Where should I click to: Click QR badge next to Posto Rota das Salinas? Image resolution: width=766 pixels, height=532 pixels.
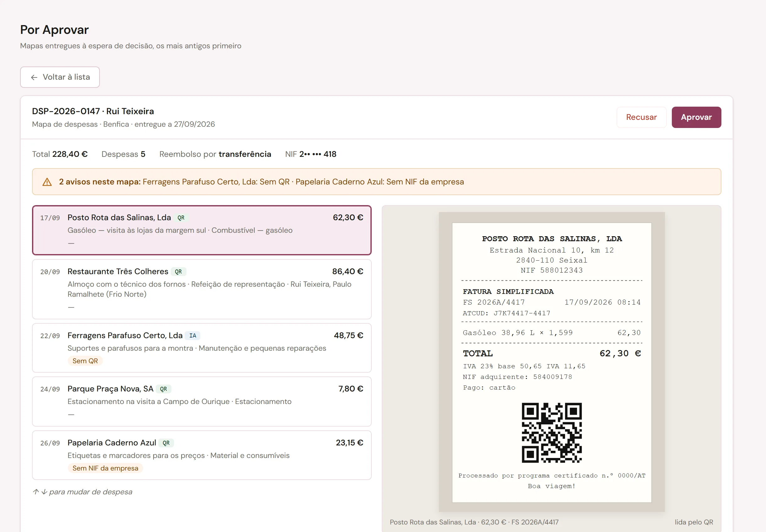[181, 218]
